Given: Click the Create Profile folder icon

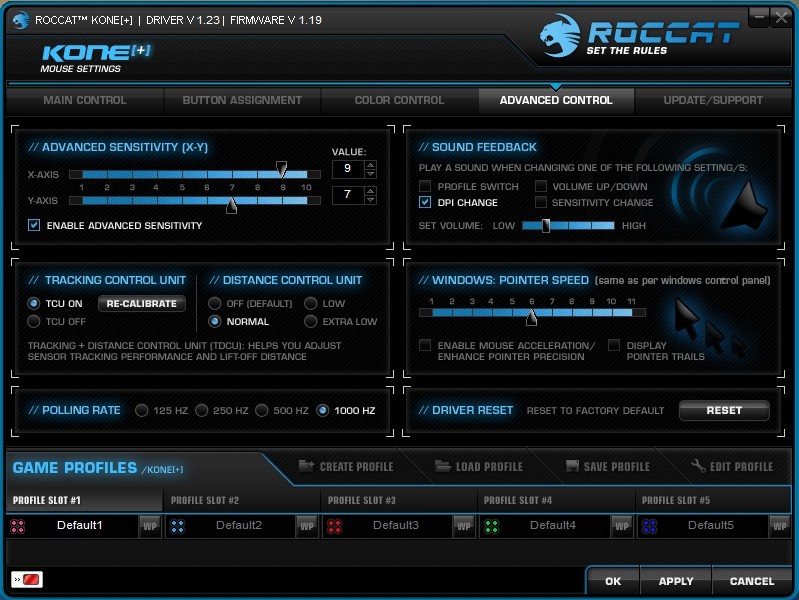Looking at the screenshot, I should (x=306, y=465).
